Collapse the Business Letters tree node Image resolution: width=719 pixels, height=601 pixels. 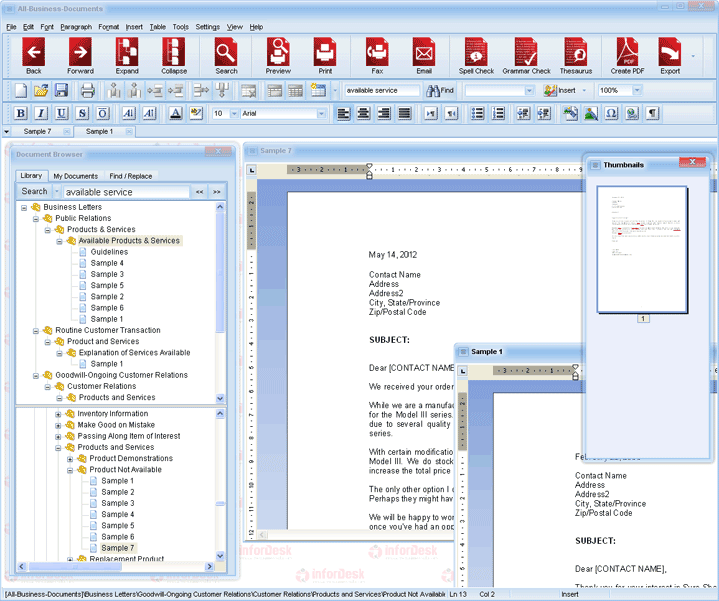(24, 208)
